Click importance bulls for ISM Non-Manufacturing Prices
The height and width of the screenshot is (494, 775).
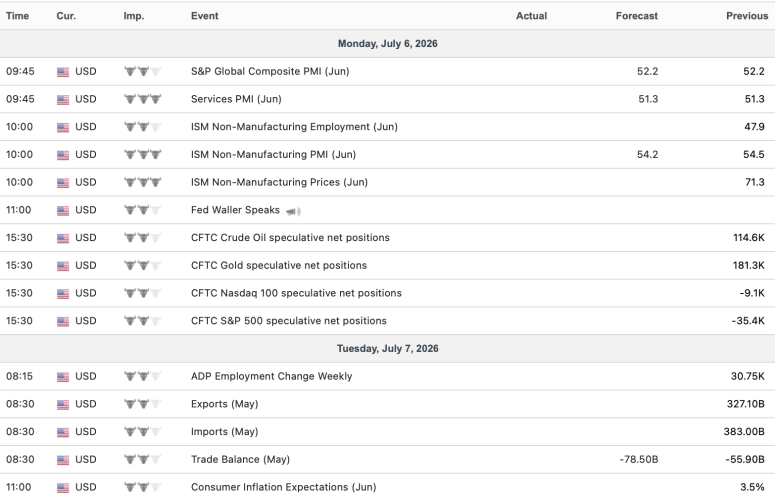point(142,182)
